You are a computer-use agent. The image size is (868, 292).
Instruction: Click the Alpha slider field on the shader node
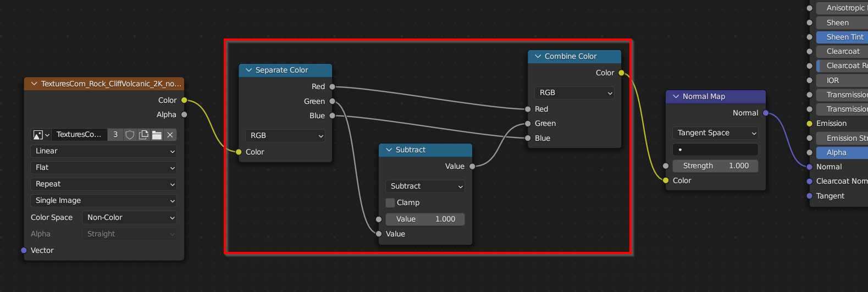pos(842,152)
